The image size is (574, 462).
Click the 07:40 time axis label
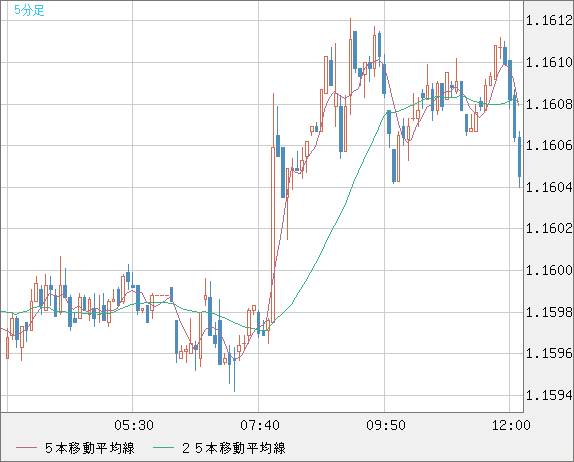click(260, 425)
